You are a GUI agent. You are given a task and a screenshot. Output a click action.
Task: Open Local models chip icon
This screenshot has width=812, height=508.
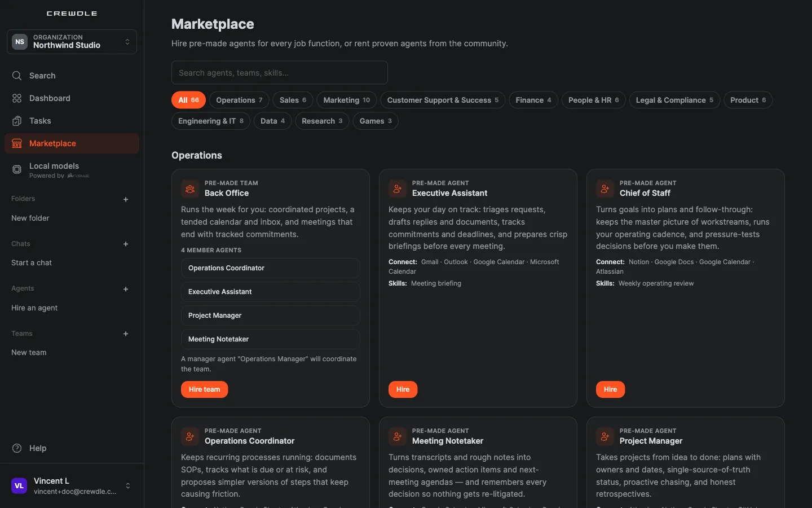(x=17, y=169)
